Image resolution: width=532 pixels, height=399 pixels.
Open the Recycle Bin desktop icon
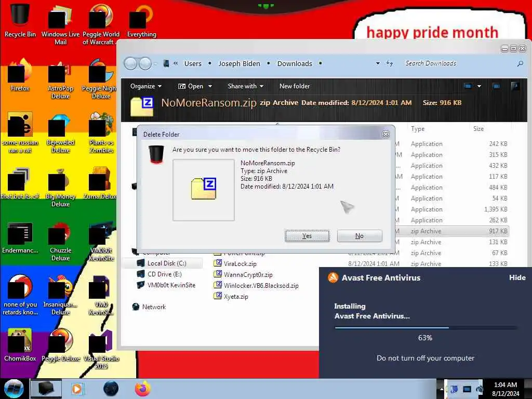[x=20, y=20]
